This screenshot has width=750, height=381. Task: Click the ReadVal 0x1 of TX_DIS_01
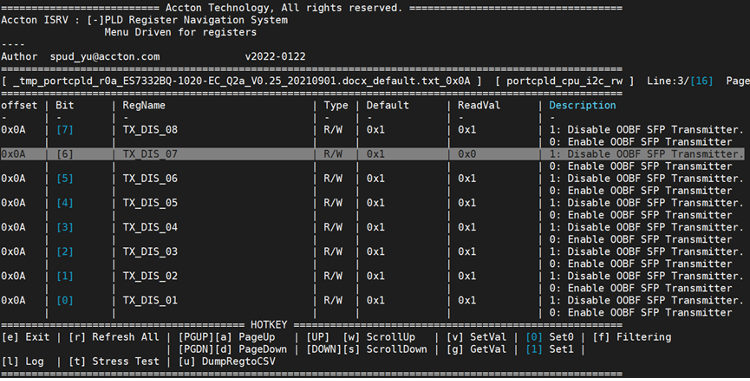(467, 301)
